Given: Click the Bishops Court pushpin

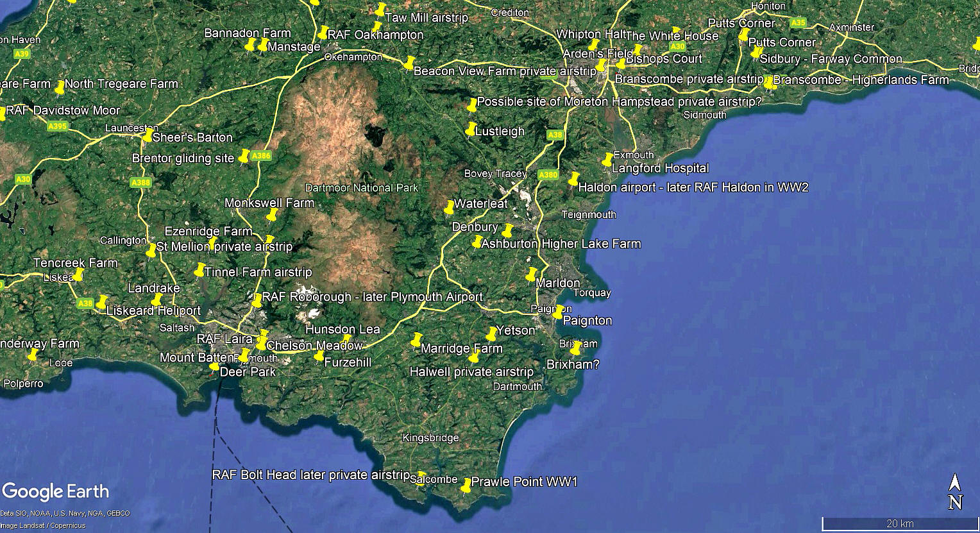Looking at the screenshot, I should coord(621,64).
